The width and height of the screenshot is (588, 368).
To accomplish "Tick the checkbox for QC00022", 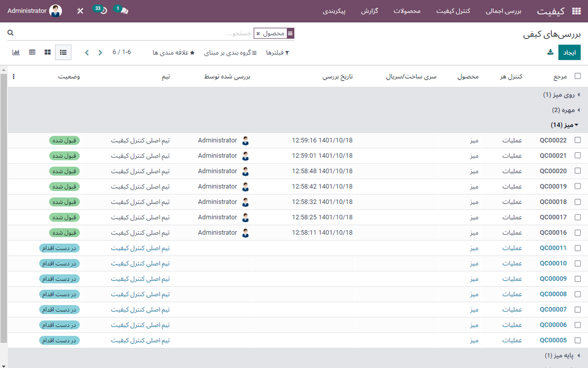I will point(577,140).
